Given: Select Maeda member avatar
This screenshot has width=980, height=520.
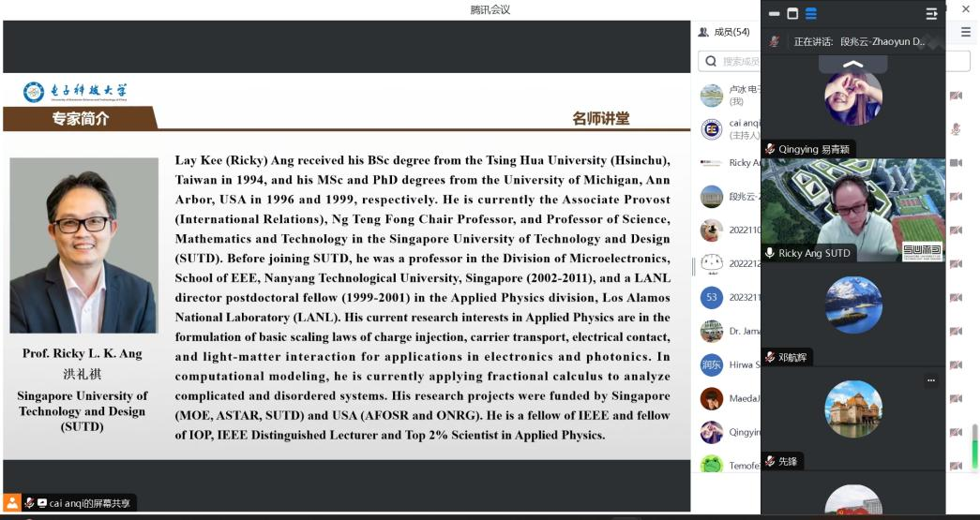Looking at the screenshot, I should pos(711,399).
